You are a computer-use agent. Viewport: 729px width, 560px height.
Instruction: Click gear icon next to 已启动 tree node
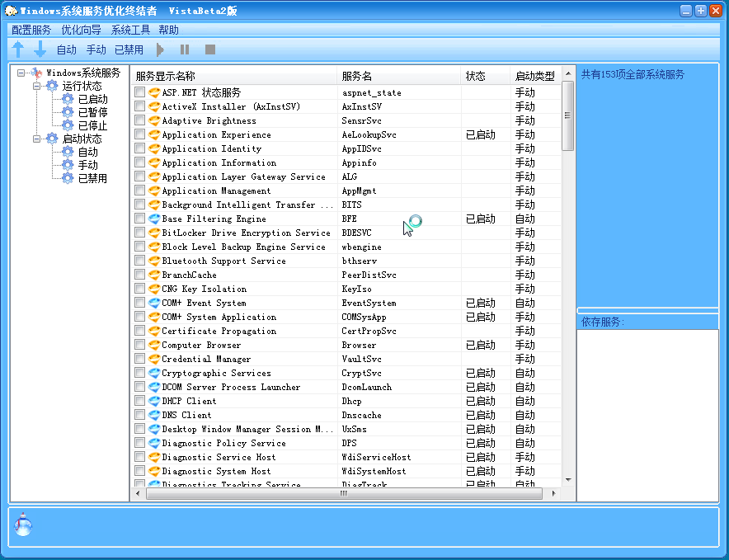68,99
